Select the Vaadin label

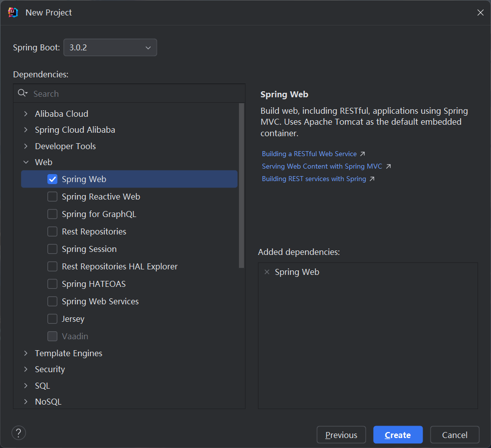pos(75,336)
